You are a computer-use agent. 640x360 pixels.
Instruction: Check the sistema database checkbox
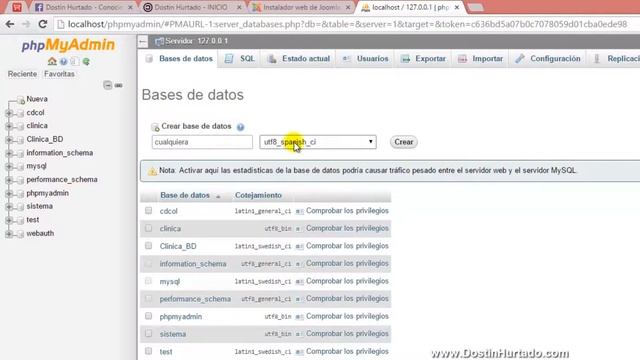149,333
